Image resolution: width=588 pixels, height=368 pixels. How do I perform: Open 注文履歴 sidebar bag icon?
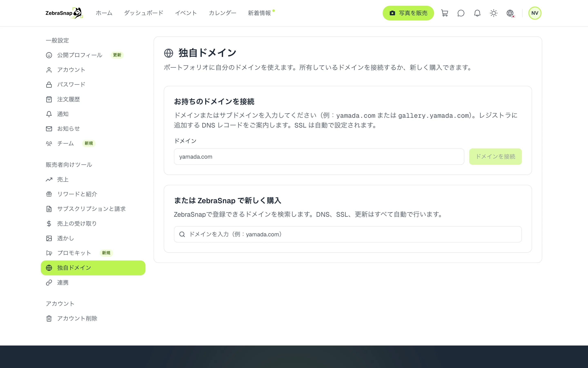49,99
